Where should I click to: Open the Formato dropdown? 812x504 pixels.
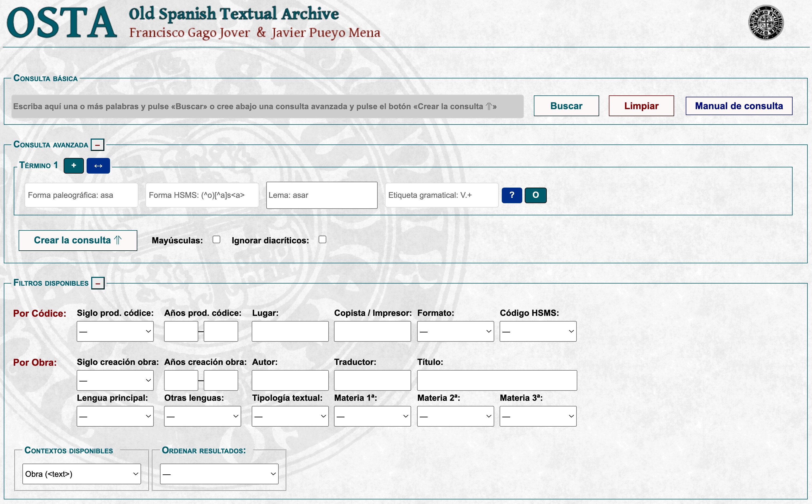tap(455, 331)
